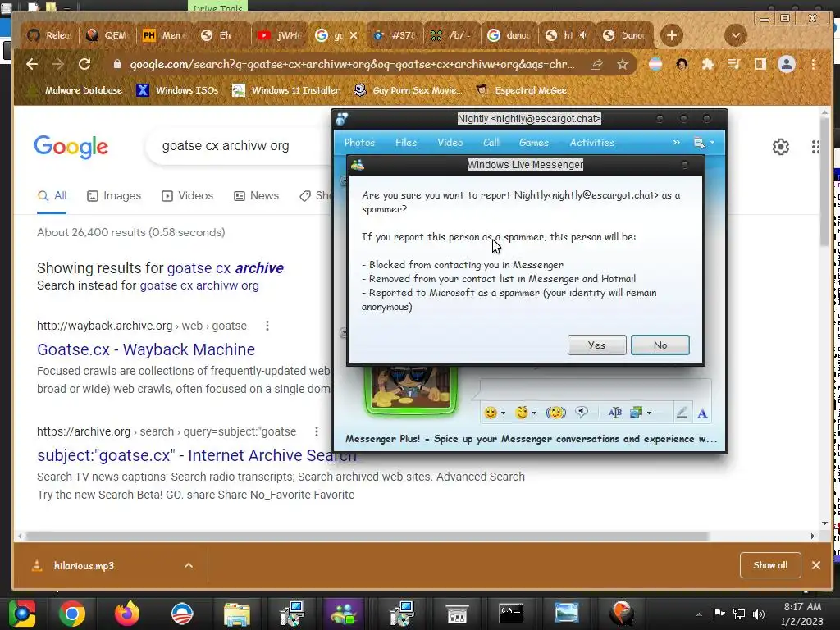Screen dimensions: 840x630
Task: Select Call in Messenger chat toolbar
Action: point(491,143)
